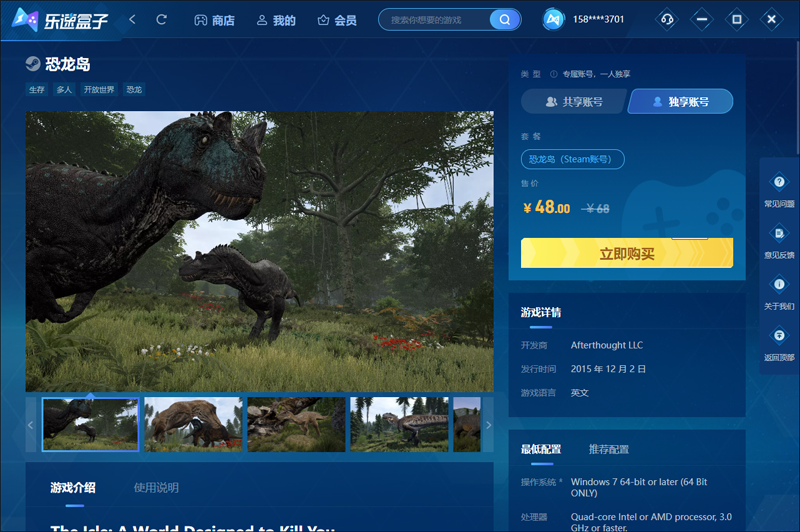
Task: Click the search magnifier button
Action: coord(505,20)
